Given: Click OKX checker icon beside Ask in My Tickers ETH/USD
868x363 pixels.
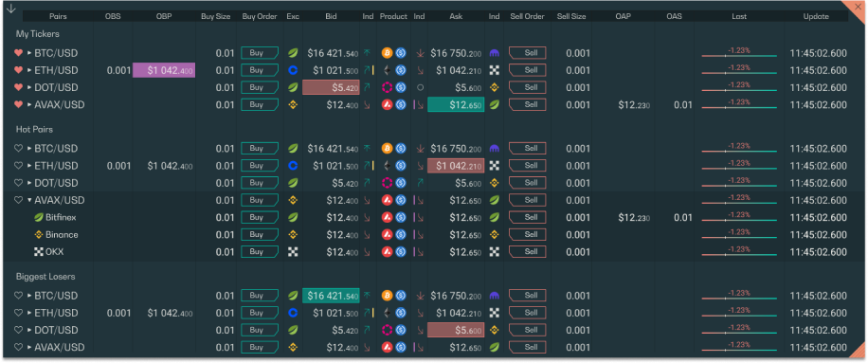Looking at the screenshot, I should coord(495,71).
